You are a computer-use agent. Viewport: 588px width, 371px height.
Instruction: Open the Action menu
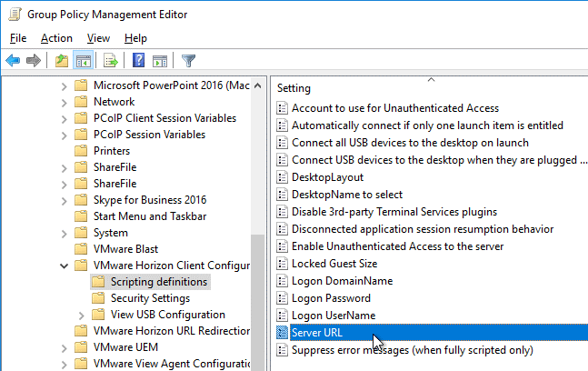tap(56, 38)
